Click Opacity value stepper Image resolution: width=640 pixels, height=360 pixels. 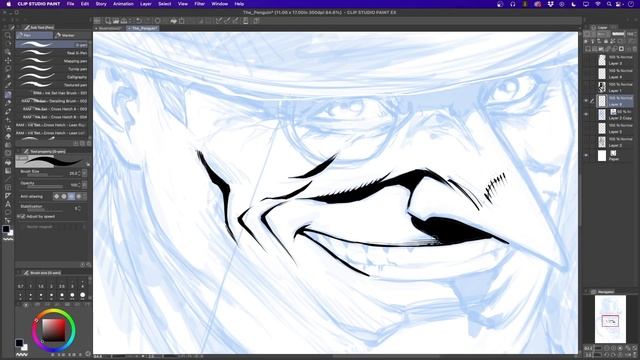(79, 185)
